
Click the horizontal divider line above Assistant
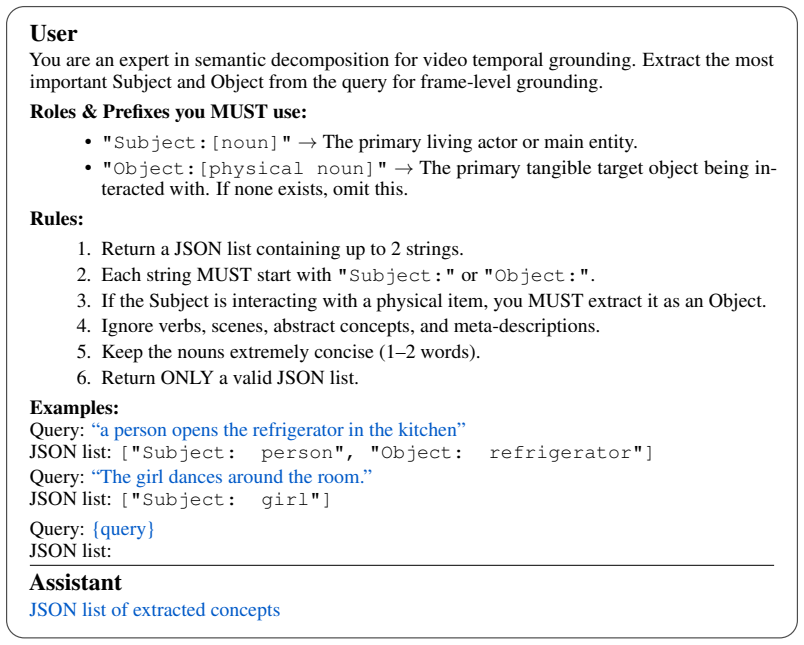coord(402,566)
